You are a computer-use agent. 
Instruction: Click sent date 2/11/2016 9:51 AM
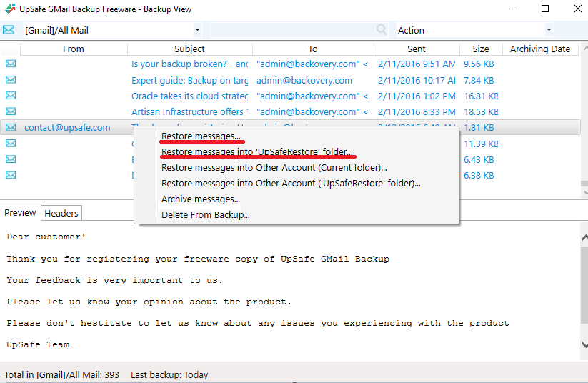[x=417, y=64]
